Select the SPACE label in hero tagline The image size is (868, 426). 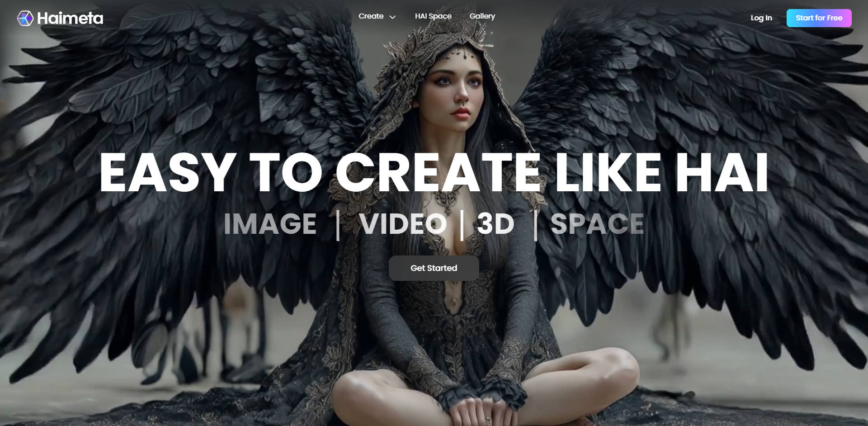pyautogui.click(x=597, y=224)
